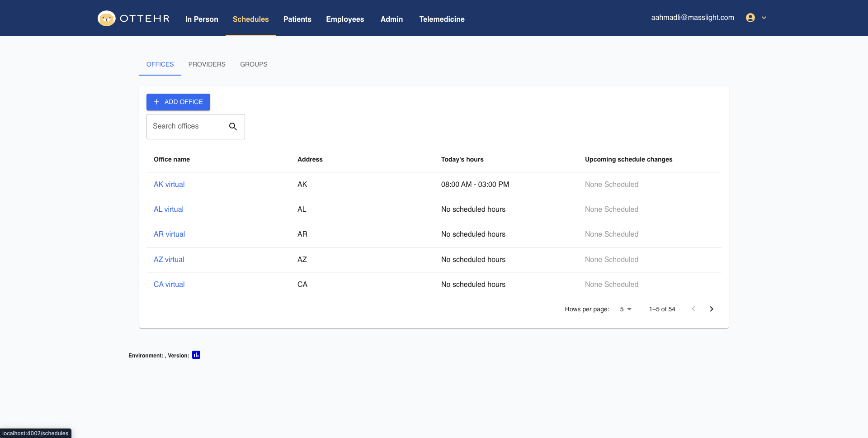Image resolution: width=868 pixels, height=438 pixels.
Task: Click the Office name column header
Action: pyautogui.click(x=172, y=159)
